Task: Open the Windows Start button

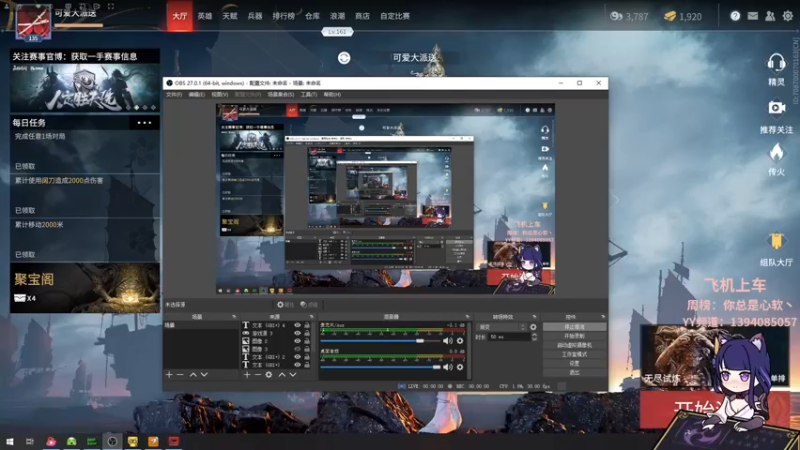Action: [x=9, y=441]
